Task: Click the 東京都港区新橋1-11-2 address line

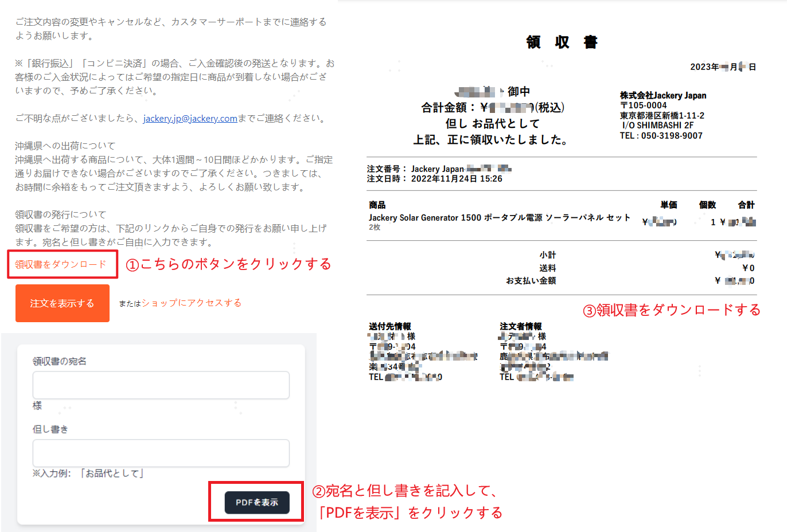Action: coord(662,116)
